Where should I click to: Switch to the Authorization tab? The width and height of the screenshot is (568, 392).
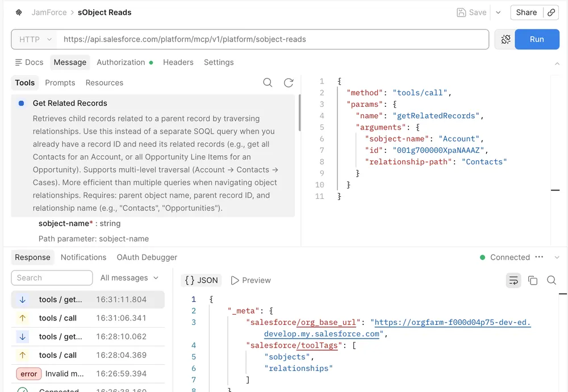point(124,62)
